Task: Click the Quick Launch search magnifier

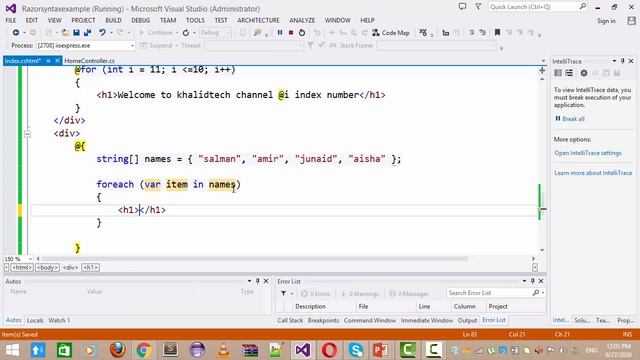Action: click(x=582, y=7)
